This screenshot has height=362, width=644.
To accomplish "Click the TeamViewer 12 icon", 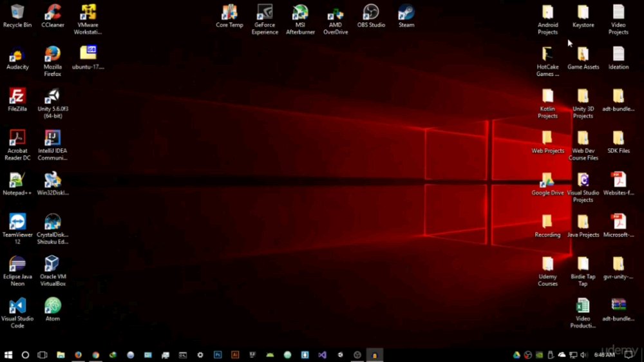I will click(x=17, y=229).
